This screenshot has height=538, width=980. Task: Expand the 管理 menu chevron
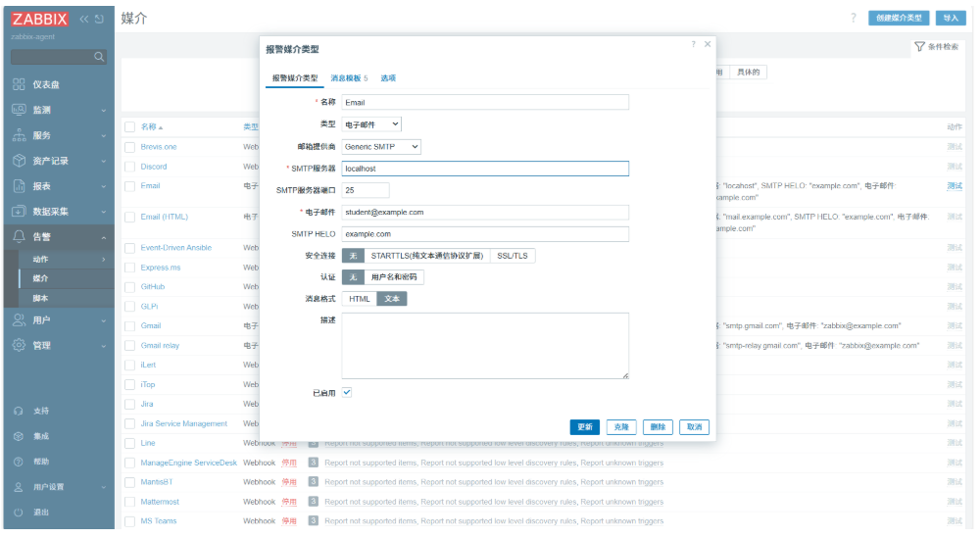tap(104, 346)
